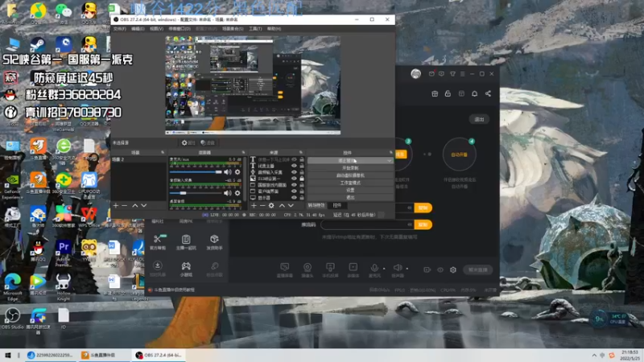Open the OBS 帮助(H) menu
The height and width of the screenshot is (362, 644).
tap(274, 29)
